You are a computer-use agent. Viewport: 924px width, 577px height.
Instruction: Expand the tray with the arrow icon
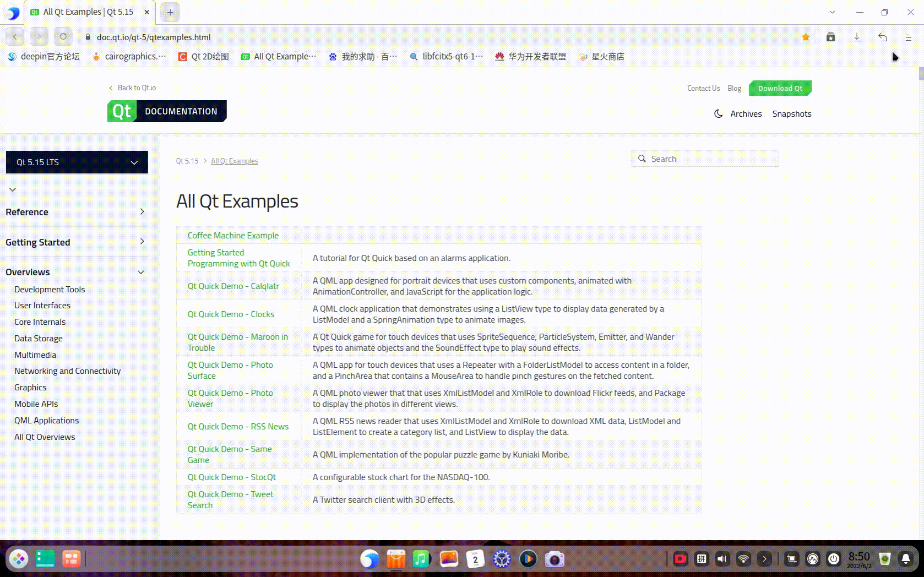[x=764, y=559]
